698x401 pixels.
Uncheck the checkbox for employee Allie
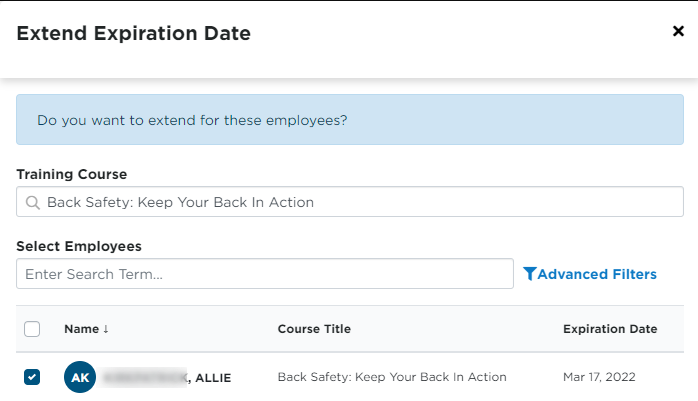pyautogui.click(x=32, y=377)
